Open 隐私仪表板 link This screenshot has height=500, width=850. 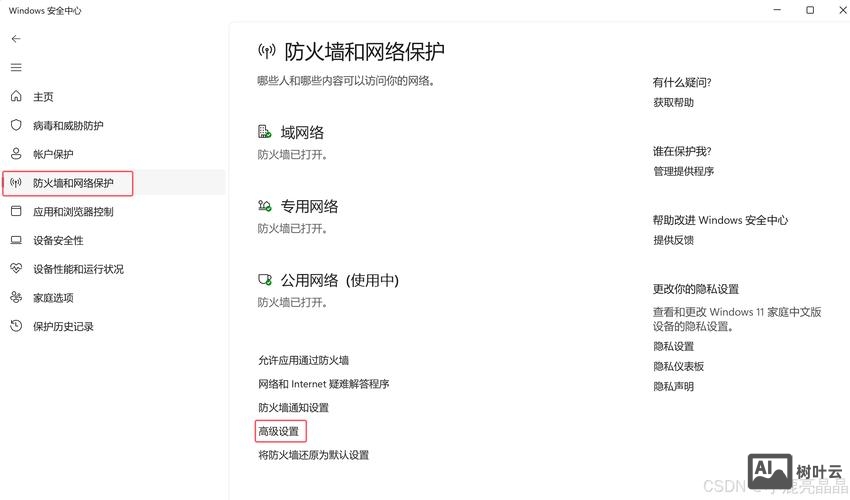(x=679, y=367)
